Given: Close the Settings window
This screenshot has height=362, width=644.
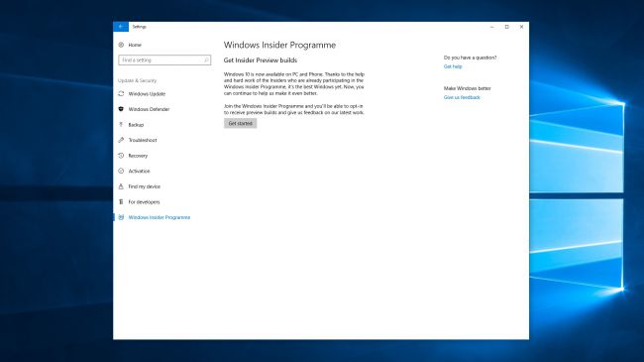Looking at the screenshot, I should tap(521, 27).
